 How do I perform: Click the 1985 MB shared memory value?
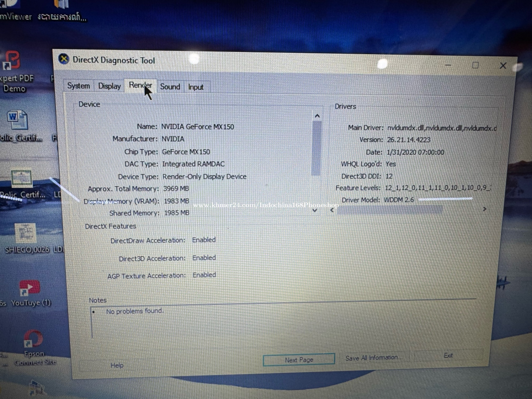click(176, 212)
